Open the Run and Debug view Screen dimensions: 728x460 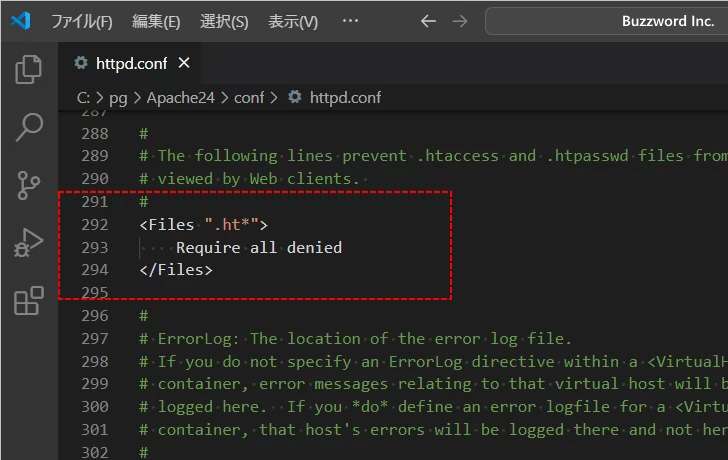pos(28,243)
